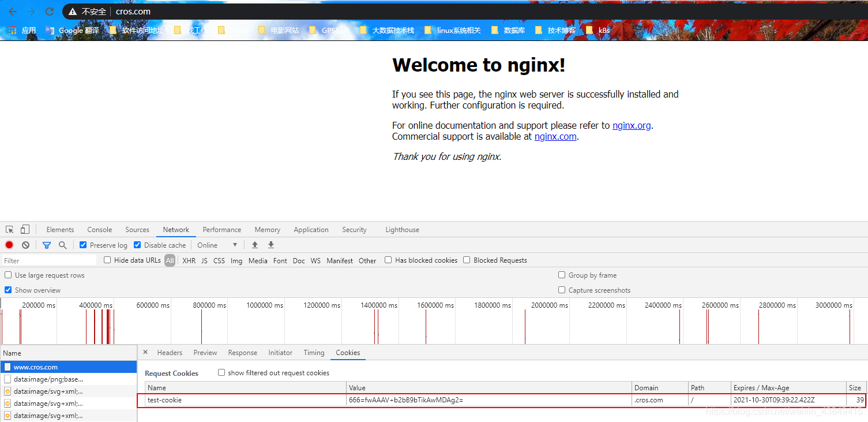Viewport: 868px width, 422px height.
Task: Check the Group by frame option
Action: pyautogui.click(x=562, y=275)
